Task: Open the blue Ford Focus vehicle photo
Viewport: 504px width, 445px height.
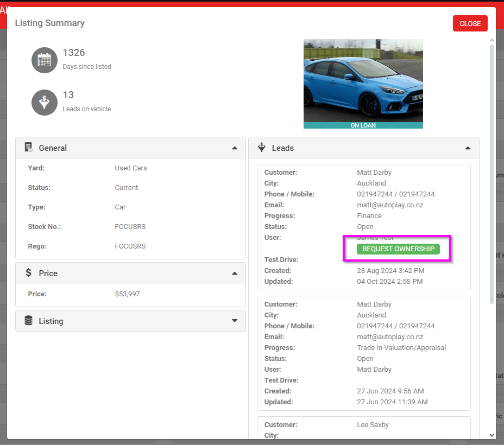Action: tap(363, 80)
